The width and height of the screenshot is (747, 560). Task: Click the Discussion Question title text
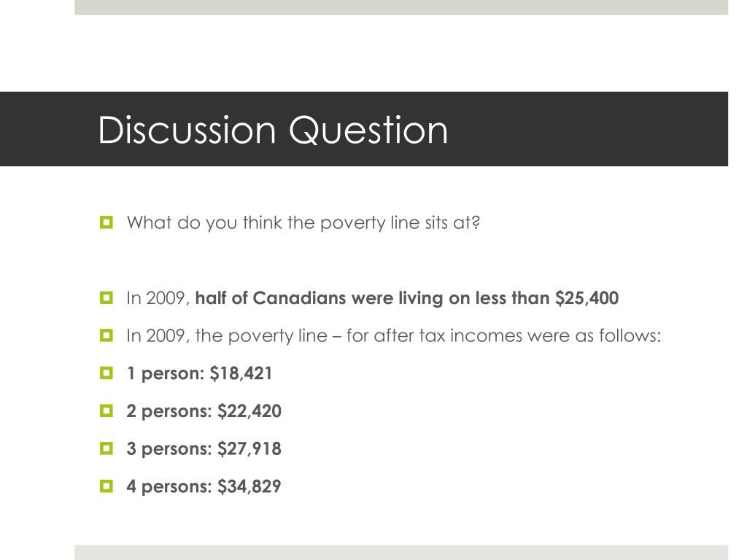coord(273,130)
